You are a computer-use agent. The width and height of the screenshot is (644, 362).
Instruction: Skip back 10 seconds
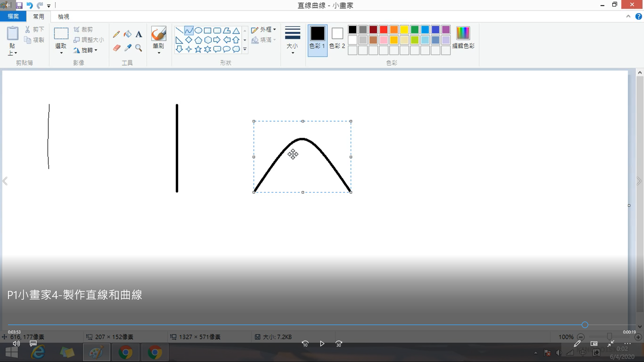[x=305, y=344]
